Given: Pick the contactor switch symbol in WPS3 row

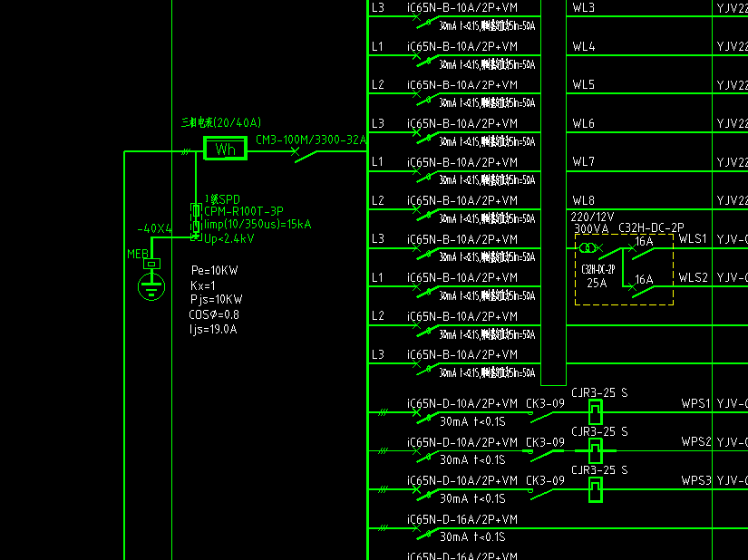Looking at the screenshot, I should [540, 494].
